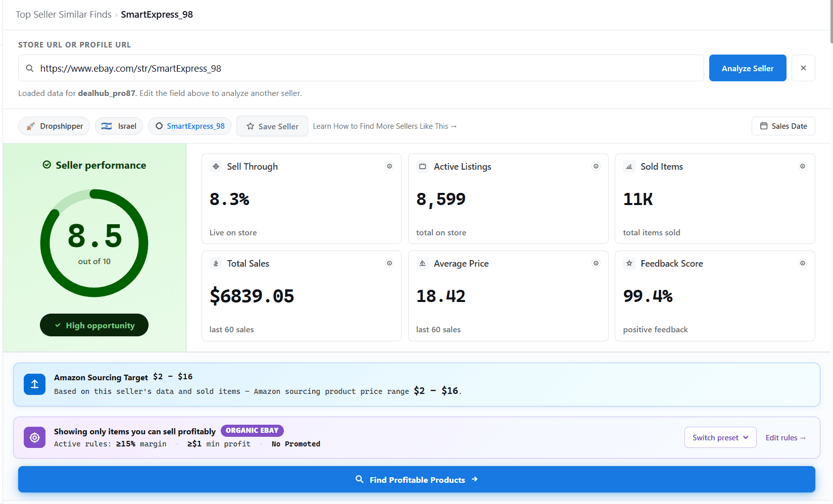
Task: Click the Feedback Score info icon
Action: [803, 263]
